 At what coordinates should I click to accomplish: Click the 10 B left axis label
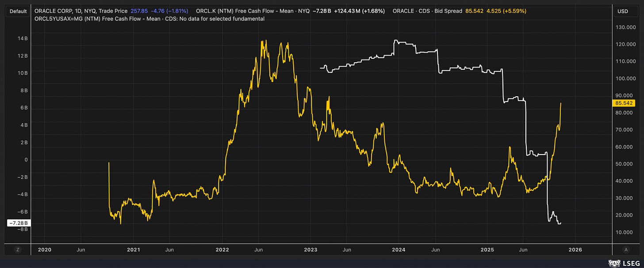tap(23, 73)
